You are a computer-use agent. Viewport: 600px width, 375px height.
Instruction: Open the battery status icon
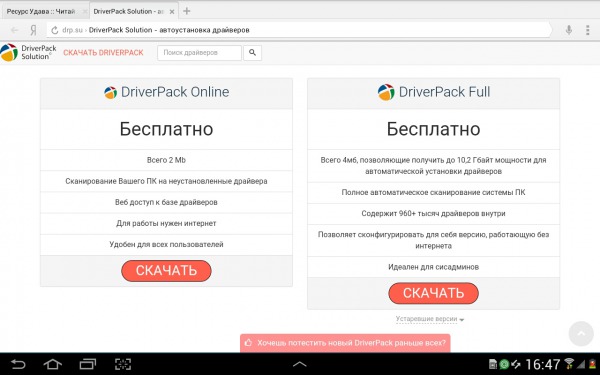click(592, 364)
